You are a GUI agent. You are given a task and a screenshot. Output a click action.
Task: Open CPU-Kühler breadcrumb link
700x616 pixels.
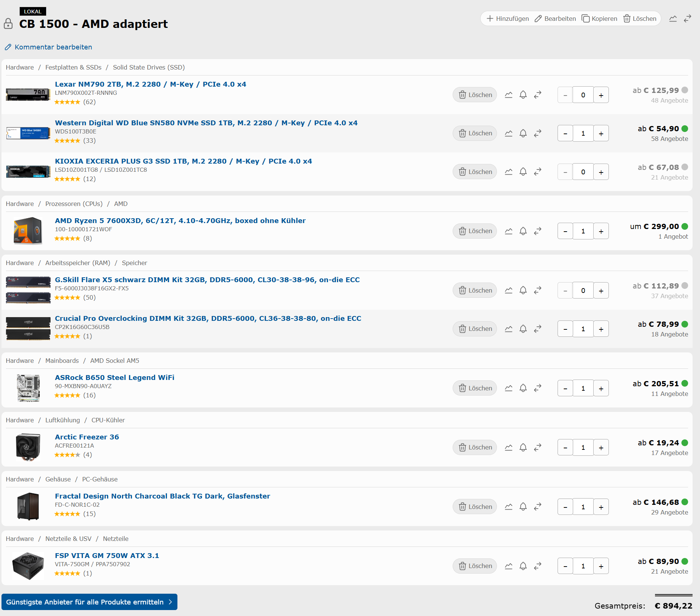point(108,420)
